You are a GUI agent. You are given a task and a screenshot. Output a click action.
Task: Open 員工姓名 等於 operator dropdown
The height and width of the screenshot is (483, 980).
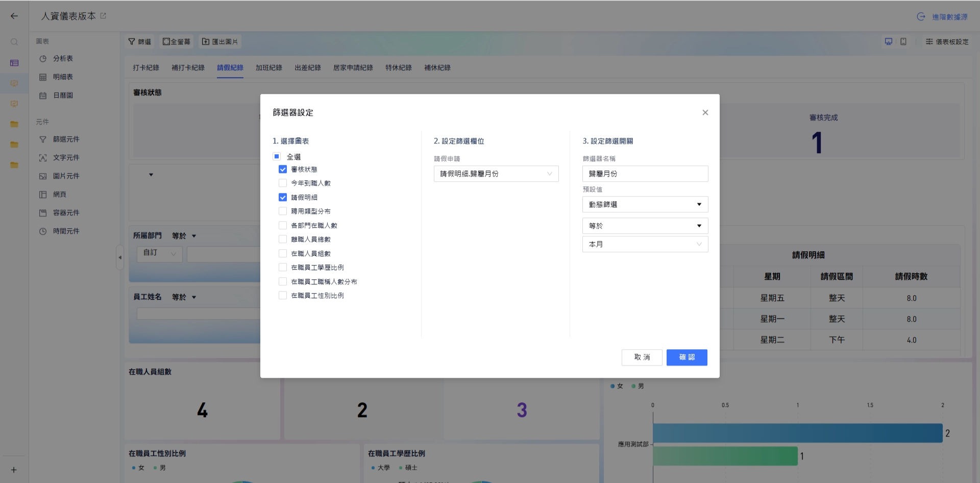coord(184,297)
